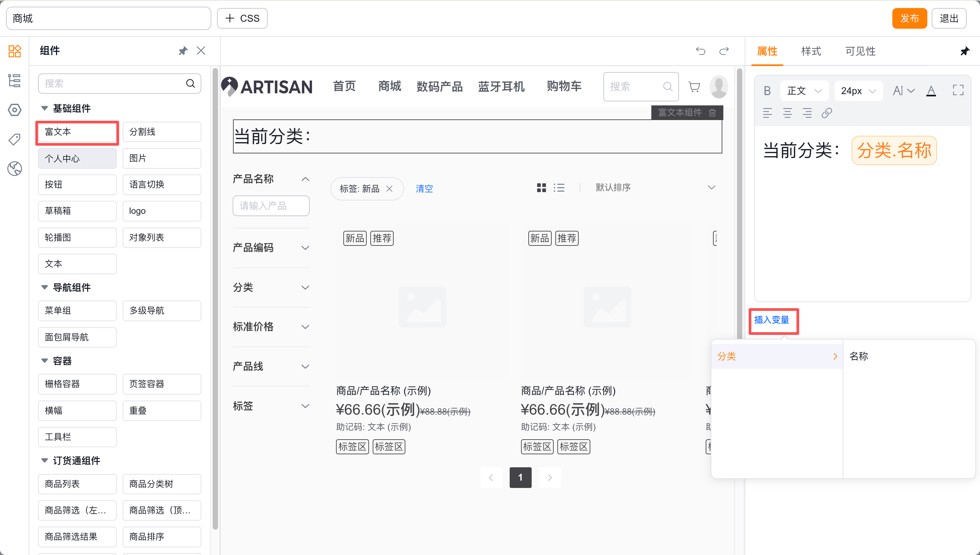
Task: Remove the 标签: 新品 filter tag
Action: tap(389, 189)
